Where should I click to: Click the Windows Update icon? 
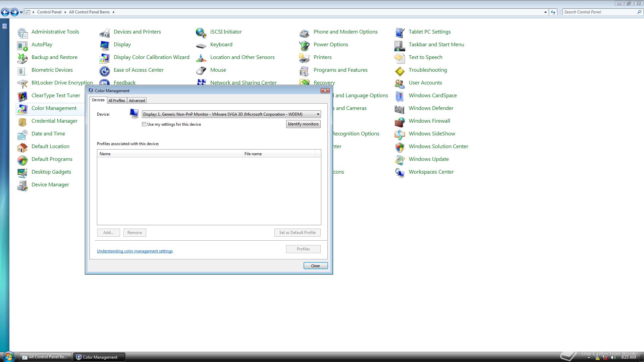coord(399,160)
